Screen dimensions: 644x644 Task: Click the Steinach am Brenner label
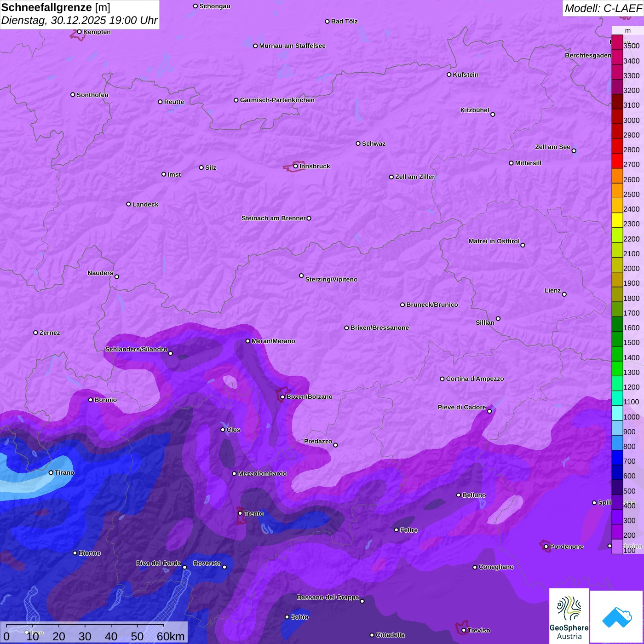(x=274, y=218)
